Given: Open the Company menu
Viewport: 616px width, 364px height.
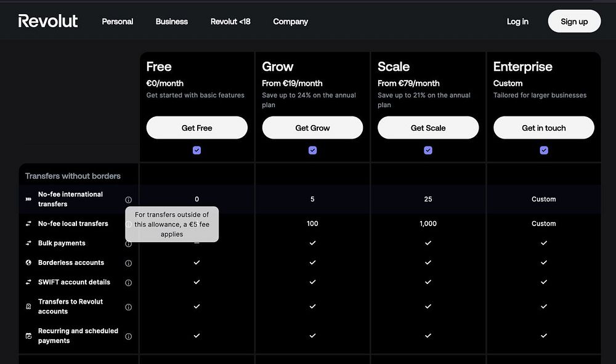Looking at the screenshot, I should [290, 22].
